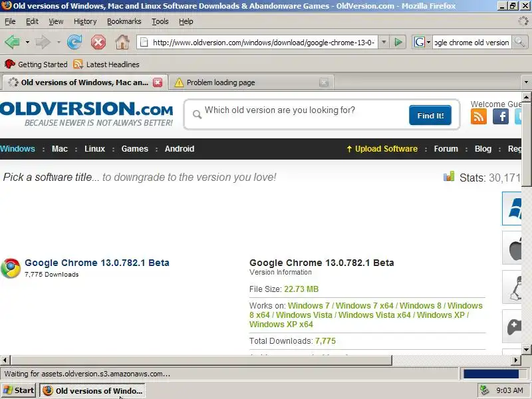
Task: Go to the Home page icon
Action: coord(122,43)
